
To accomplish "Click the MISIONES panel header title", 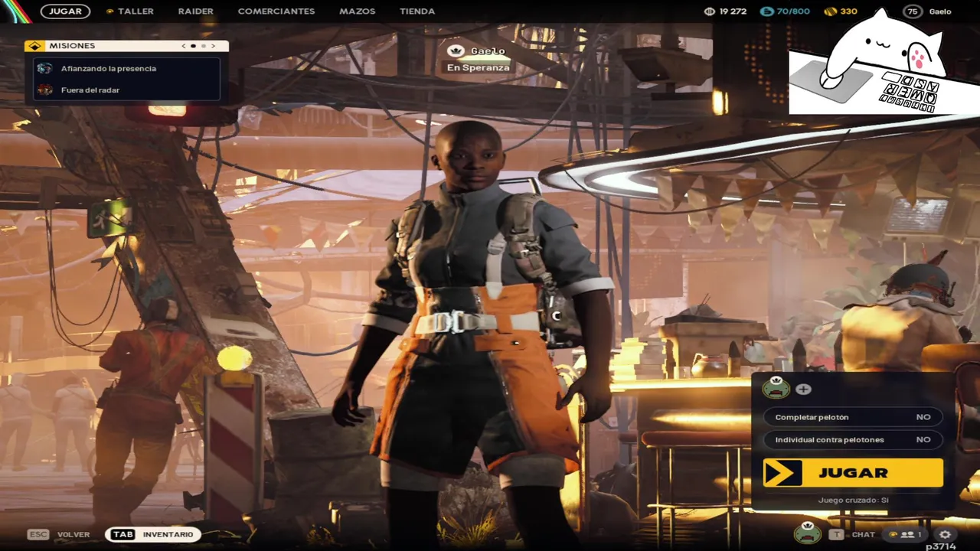I will click(72, 46).
